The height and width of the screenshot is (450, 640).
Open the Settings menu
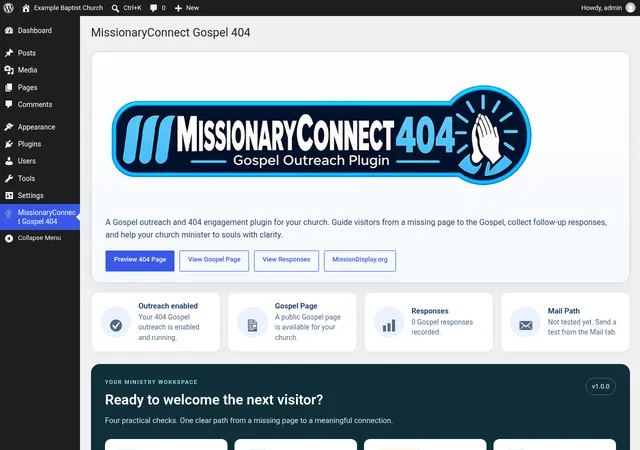coord(40,196)
